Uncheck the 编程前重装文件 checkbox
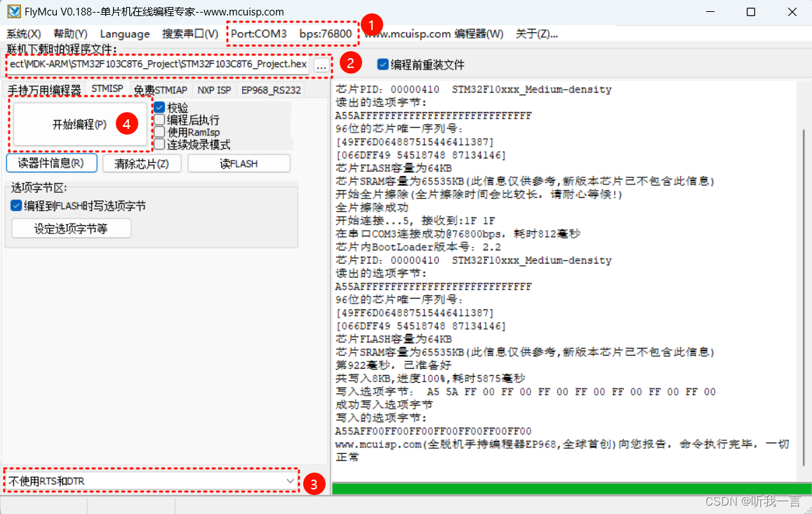 pyautogui.click(x=382, y=63)
